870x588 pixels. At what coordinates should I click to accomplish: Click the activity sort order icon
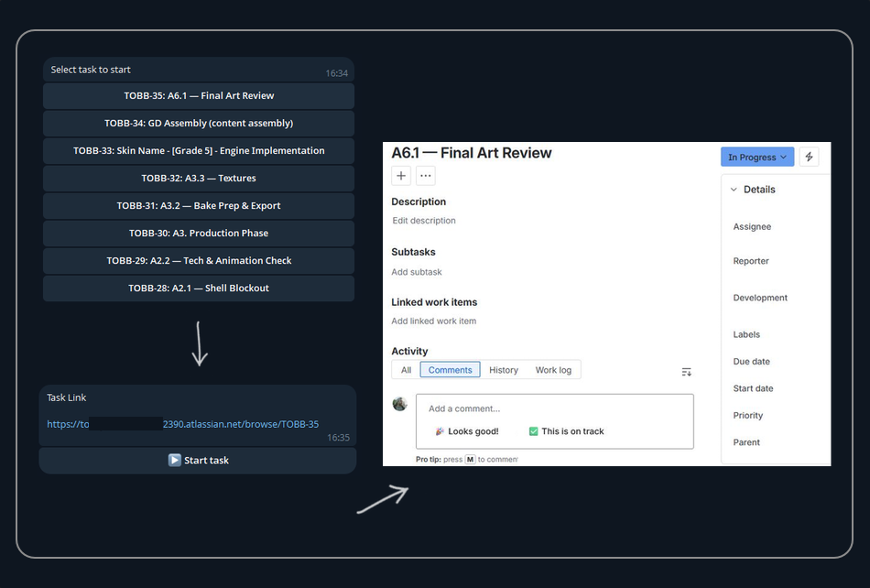686,372
